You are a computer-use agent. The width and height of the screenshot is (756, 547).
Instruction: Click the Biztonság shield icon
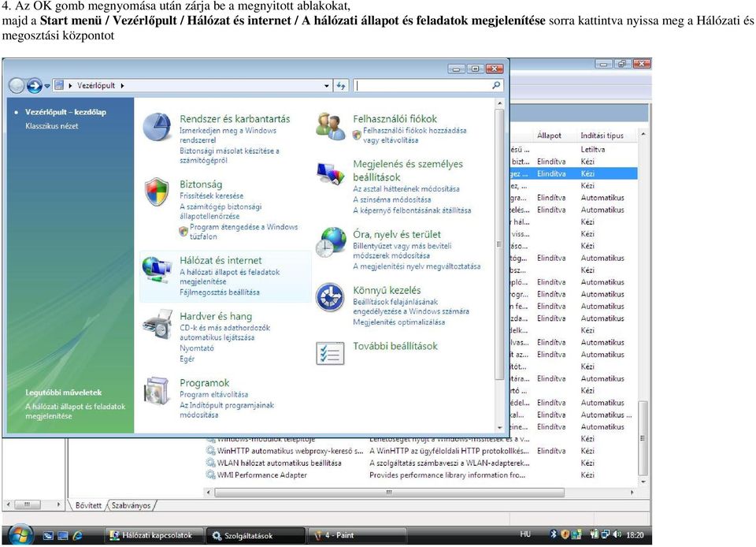point(157,192)
